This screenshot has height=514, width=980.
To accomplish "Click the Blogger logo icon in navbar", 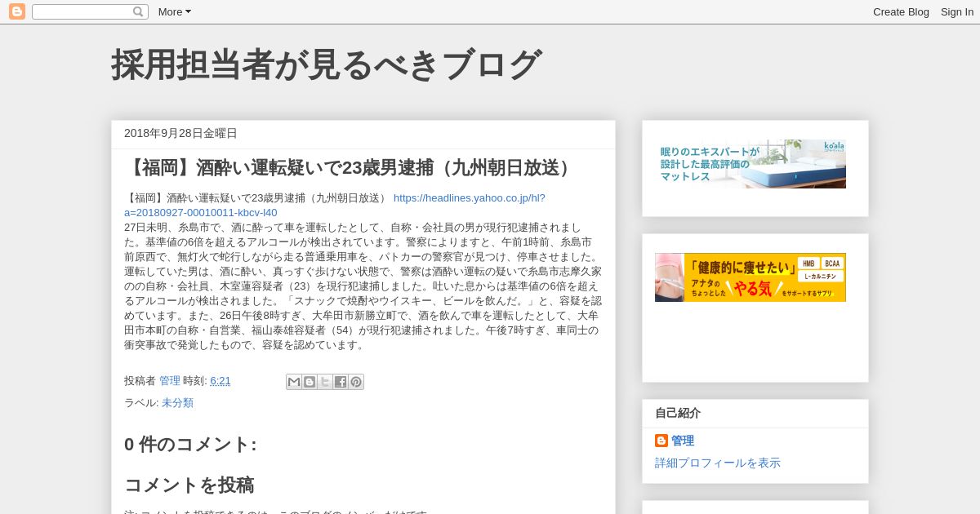I will [17, 11].
